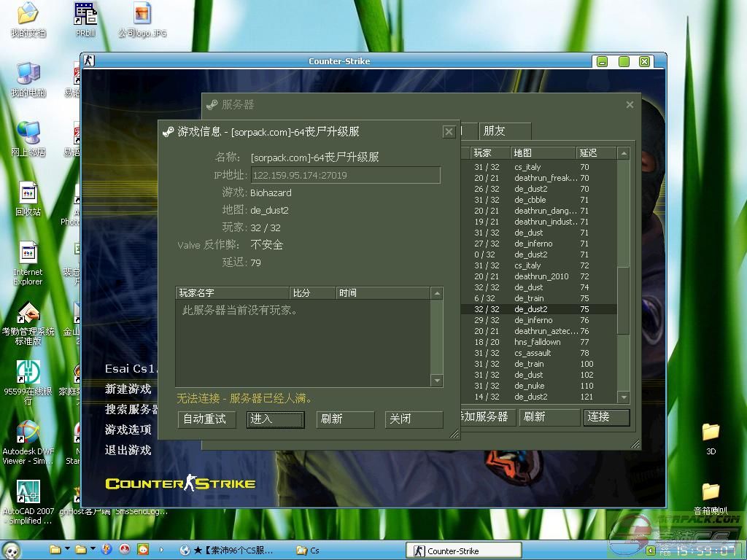Open the PRbill desktop shortcut
This screenshot has height=560, width=747.
point(85,15)
